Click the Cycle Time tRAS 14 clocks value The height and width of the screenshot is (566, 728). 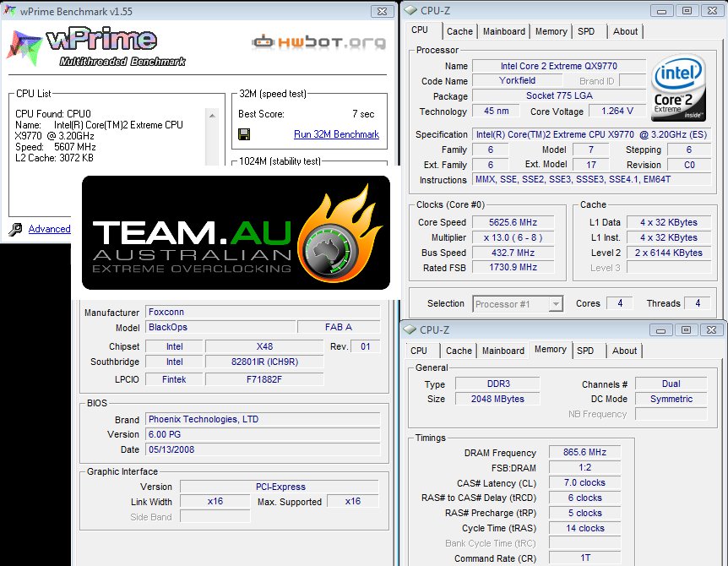(584, 528)
